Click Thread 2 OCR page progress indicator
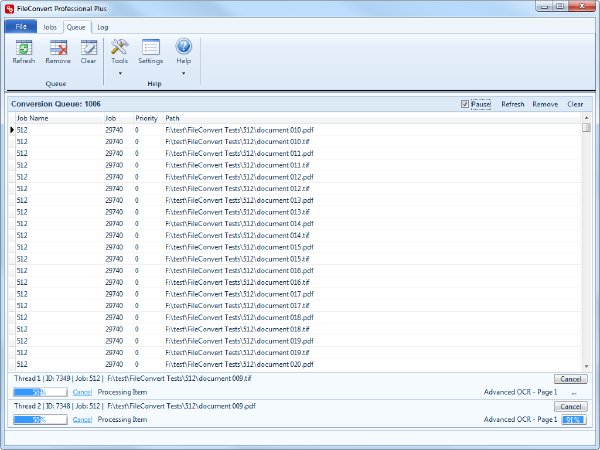Image resolution: width=600 pixels, height=450 pixels. (574, 420)
